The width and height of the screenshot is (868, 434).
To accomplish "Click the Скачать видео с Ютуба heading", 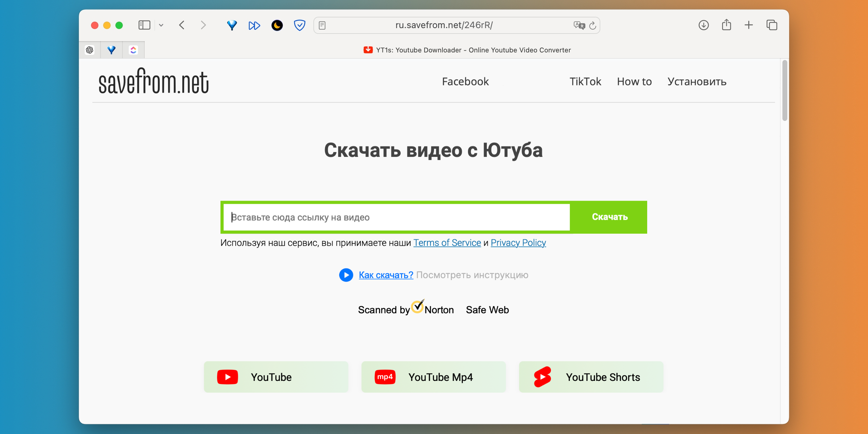I will pos(433,150).
